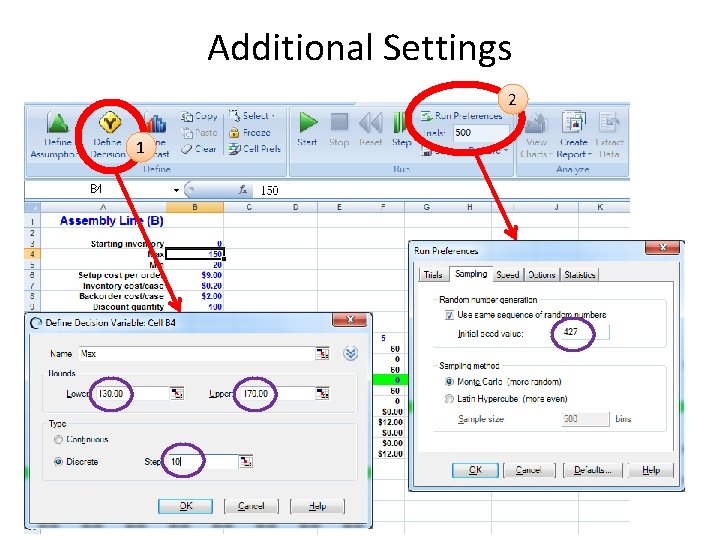720x540 pixels.
Task: Click the Step field showing 10
Action: click(203, 461)
